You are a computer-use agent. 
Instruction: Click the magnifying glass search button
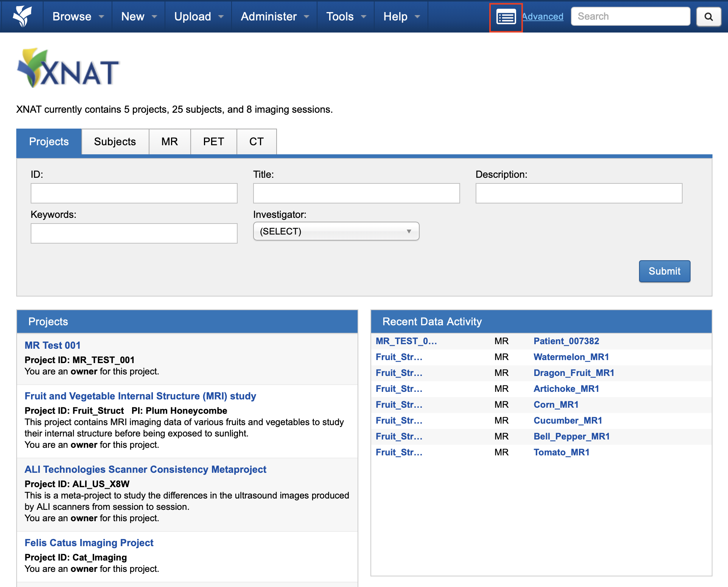(x=708, y=17)
